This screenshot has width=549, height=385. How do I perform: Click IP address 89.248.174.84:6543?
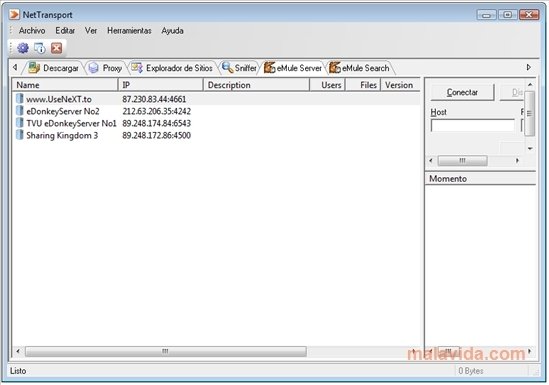coord(157,123)
